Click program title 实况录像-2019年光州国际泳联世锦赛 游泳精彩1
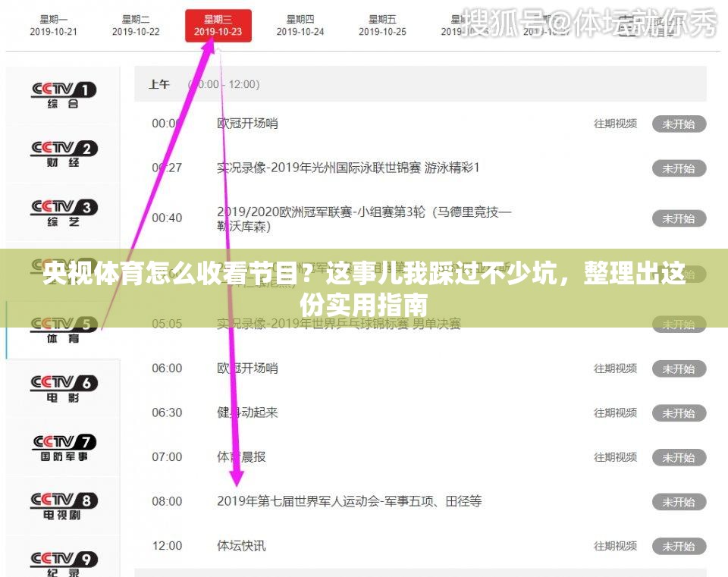728x577 pixels. click(x=348, y=168)
